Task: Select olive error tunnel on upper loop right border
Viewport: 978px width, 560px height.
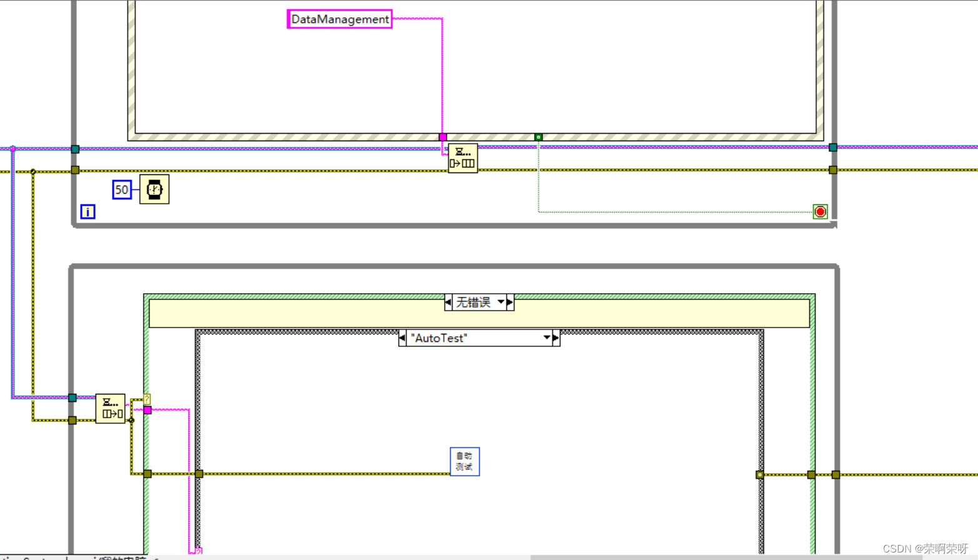Action: (x=833, y=170)
